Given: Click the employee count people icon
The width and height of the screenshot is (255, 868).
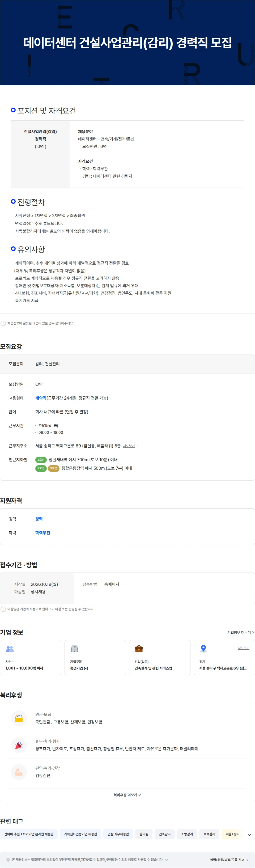Looking at the screenshot, I should 10,649.
